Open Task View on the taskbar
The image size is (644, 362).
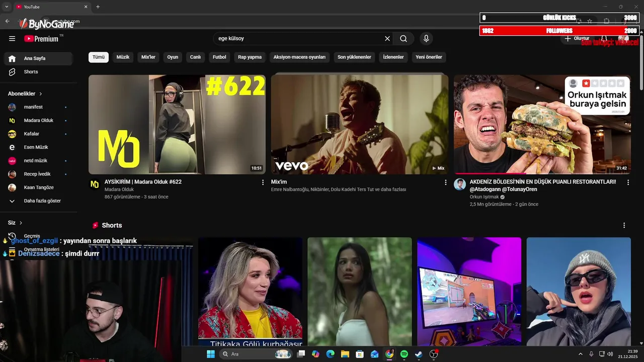(x=301, y=354)
